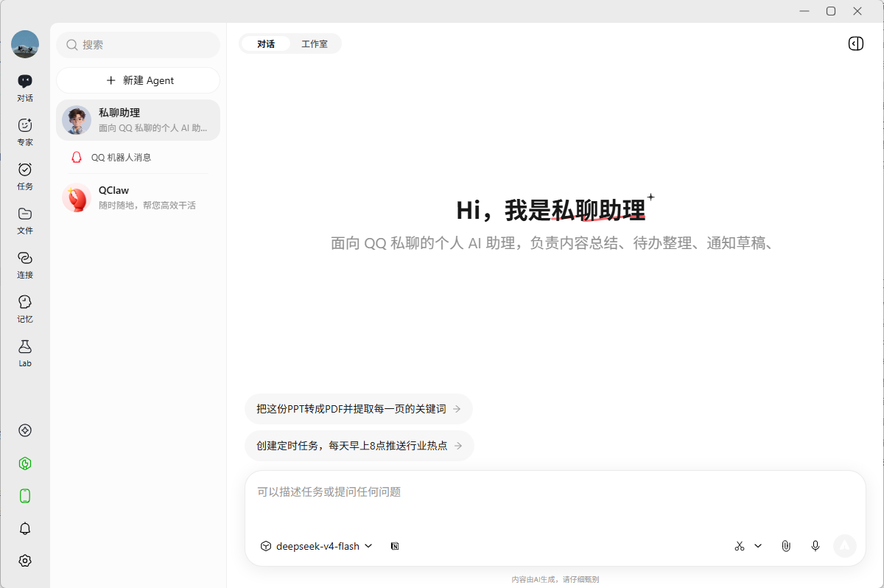Click heading Hi,我是私聊助理

point(551,211)
